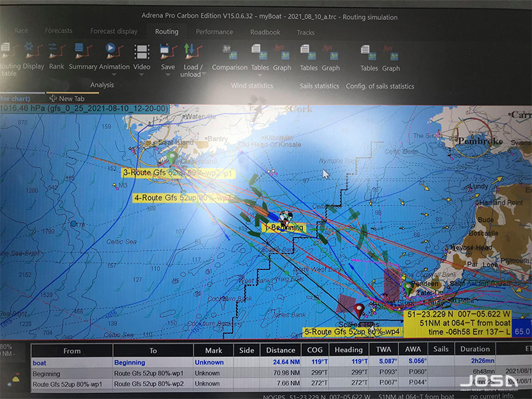Click the Distance column header
The width and height of the screenshot is (532, 399).
[281, 350]
